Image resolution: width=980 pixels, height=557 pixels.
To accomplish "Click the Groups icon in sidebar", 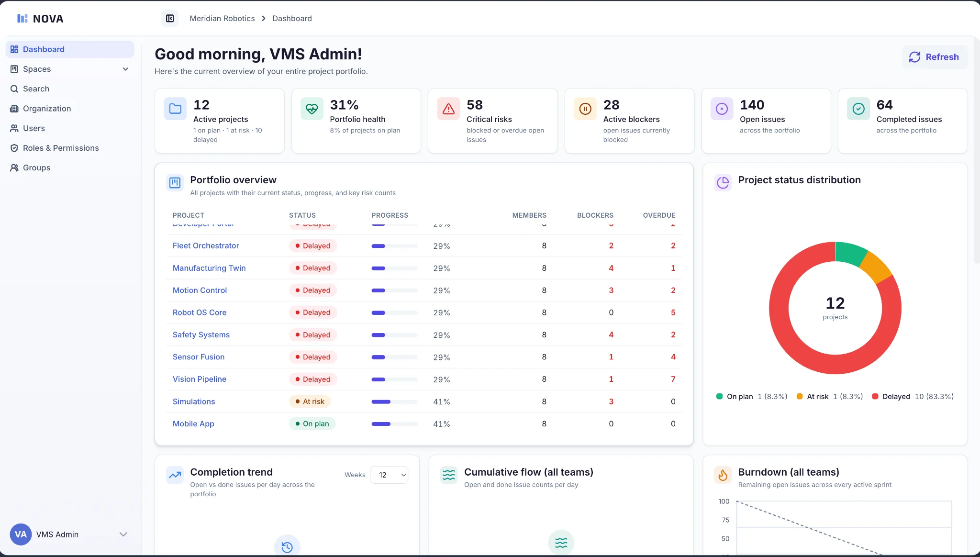I will point(14,167).
